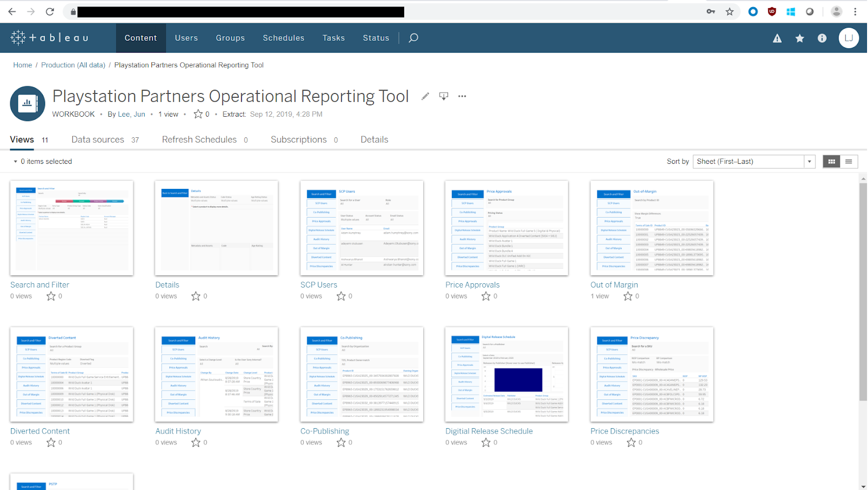The height and width of the screenshot is (490, 868).
Task: Click the workbook chart icon
Action: pos(27,103)
